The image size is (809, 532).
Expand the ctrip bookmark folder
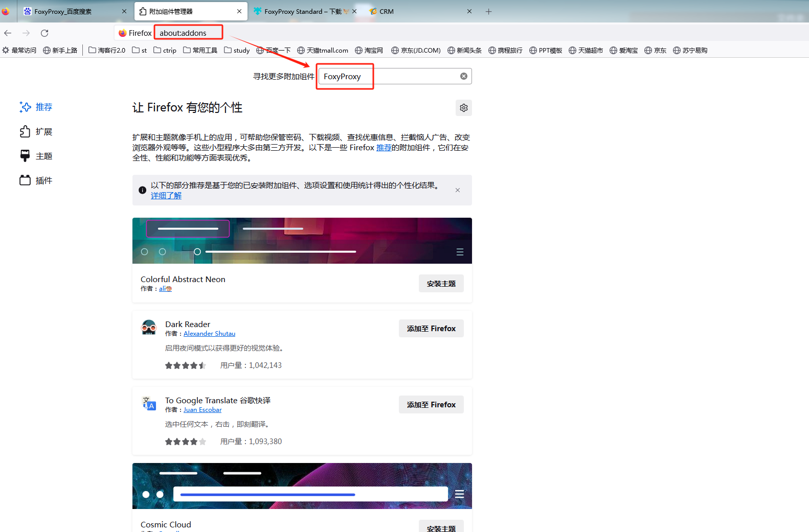pyautogui.click(x=165, y=50)
